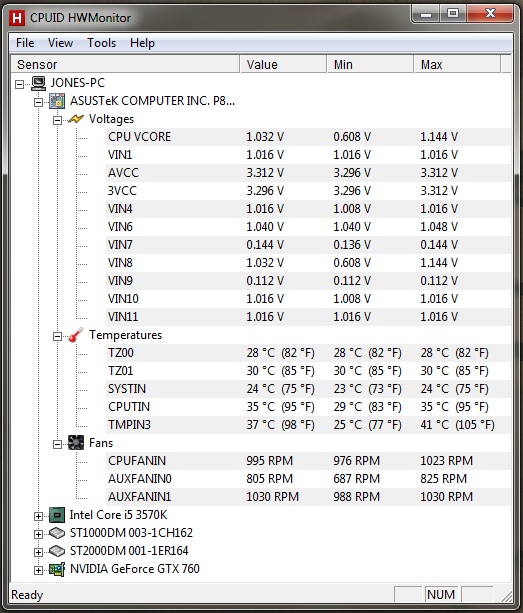The image size is (523, 613).
Task: Click the Sensor column header
Action: click(x=125, y=65)
